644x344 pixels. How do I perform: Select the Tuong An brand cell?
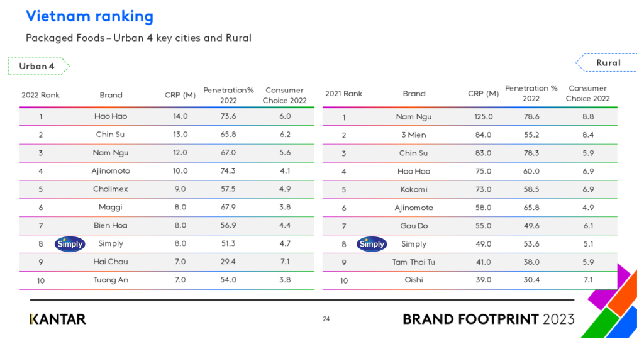coord(111,280)
